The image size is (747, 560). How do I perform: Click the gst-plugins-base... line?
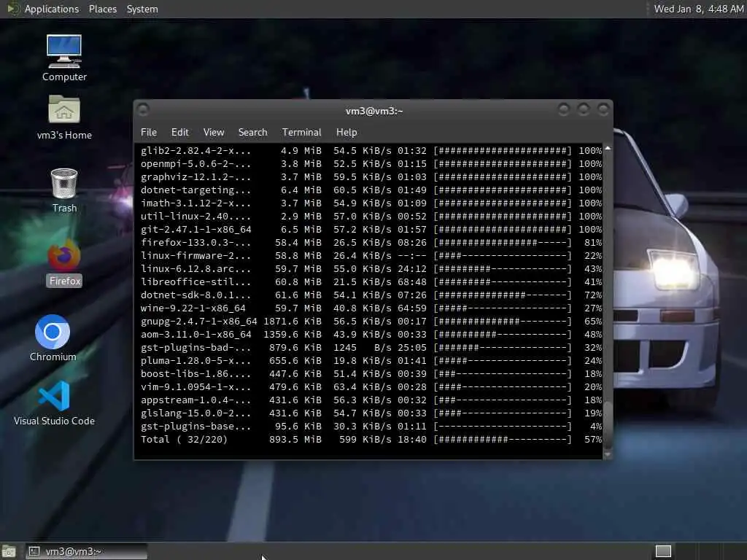371,426
